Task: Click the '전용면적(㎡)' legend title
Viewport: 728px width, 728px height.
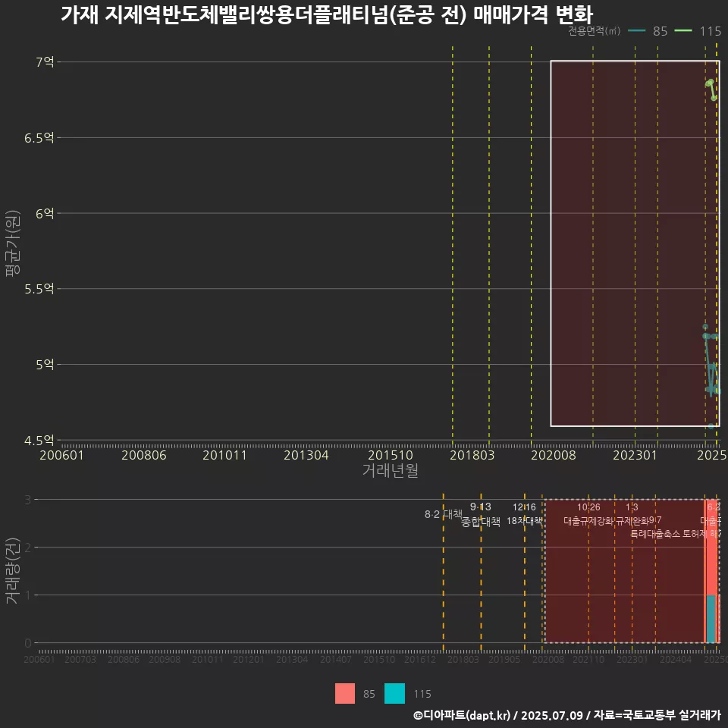Action: [x=595, y=31]
